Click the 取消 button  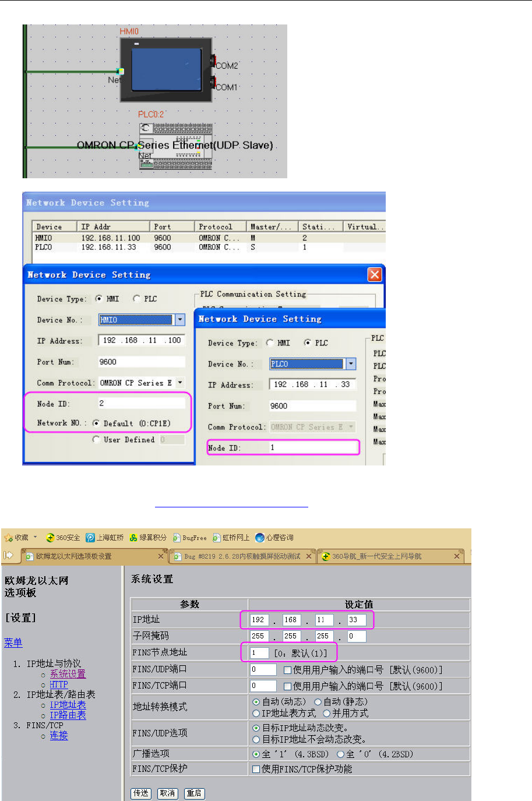point(168,793)
